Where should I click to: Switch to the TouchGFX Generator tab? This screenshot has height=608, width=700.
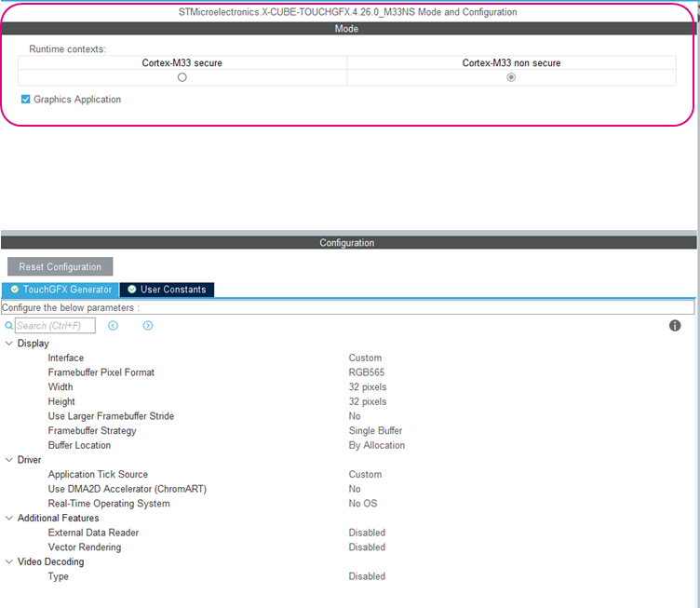(61, 290)
